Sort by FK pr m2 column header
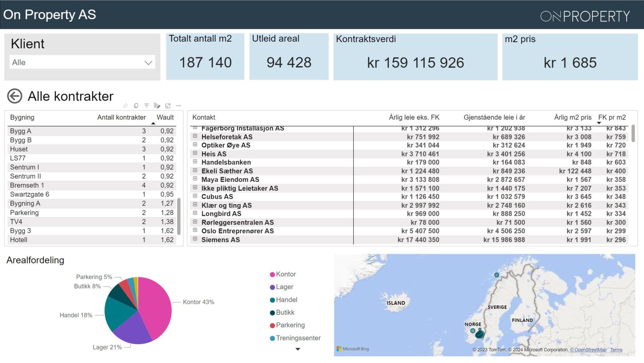This screenshot has width=644, height=363. tap(612, 117)
